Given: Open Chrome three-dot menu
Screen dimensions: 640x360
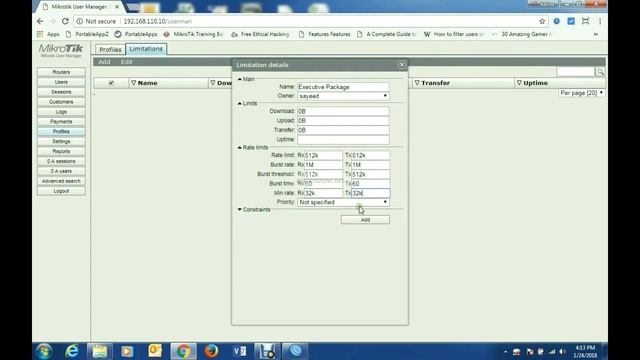Looking at the screenshot, I should (x=600, y=21).
